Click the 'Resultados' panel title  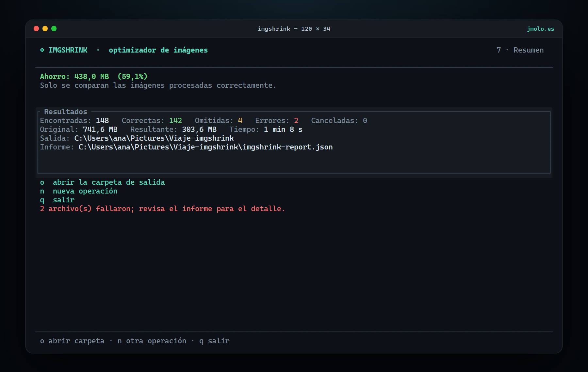pos(66,112)
